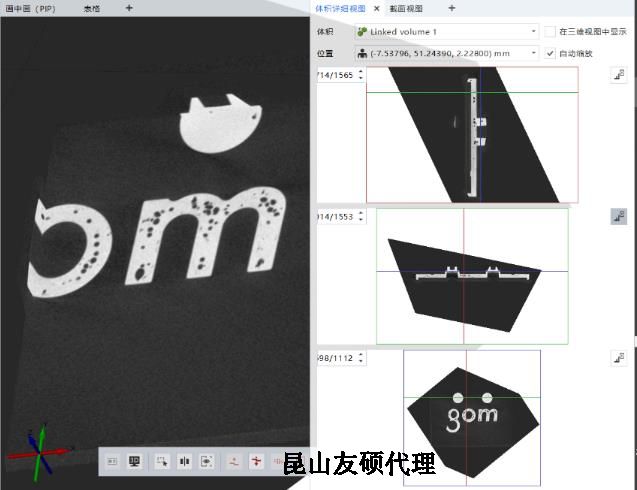Click the expand icon of the middle slice view
This screenshot has height=490, width=637.
coord(619,217)
